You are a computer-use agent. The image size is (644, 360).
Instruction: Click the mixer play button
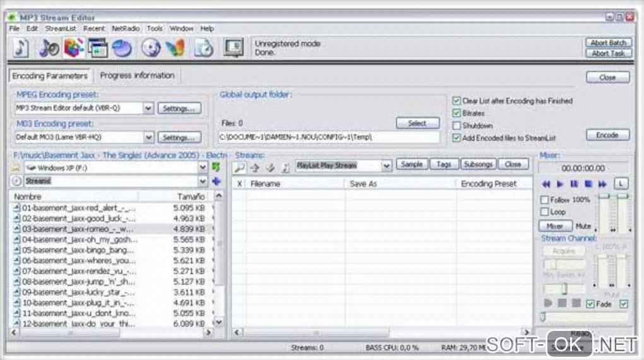pyautogui.click(x=560, y=184)
